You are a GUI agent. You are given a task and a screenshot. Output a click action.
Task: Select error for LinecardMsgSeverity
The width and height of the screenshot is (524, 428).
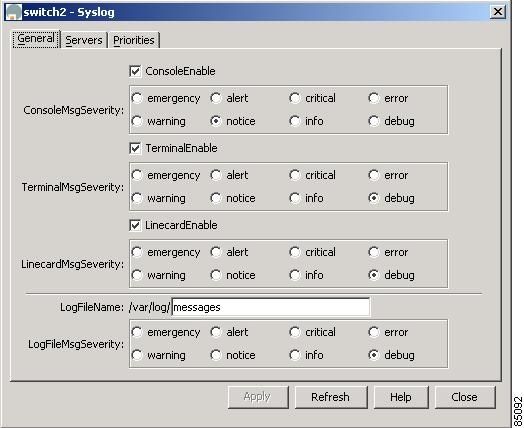(374, 252)
